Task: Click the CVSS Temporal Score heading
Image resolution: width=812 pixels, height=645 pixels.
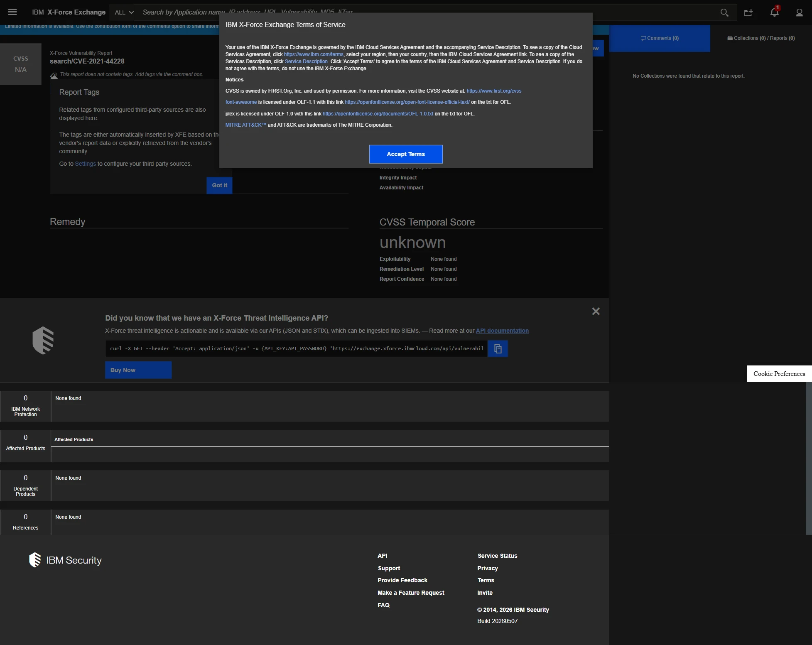Action: [427, 222]
